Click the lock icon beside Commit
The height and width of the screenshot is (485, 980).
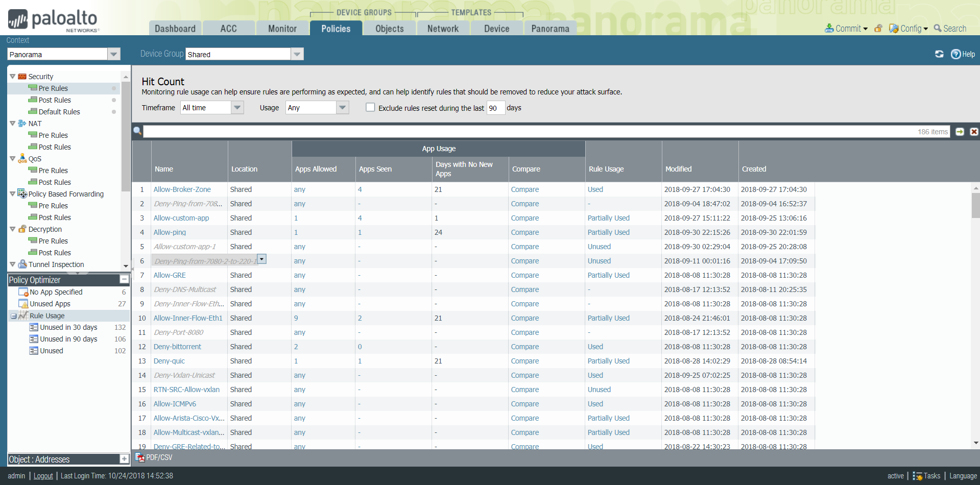point(878,29)
